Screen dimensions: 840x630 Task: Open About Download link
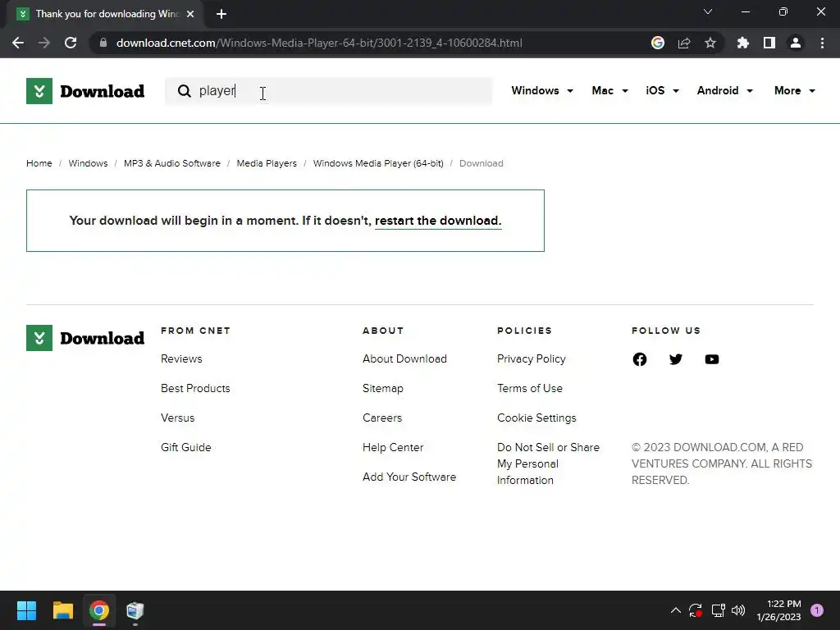tap(404, 359)
